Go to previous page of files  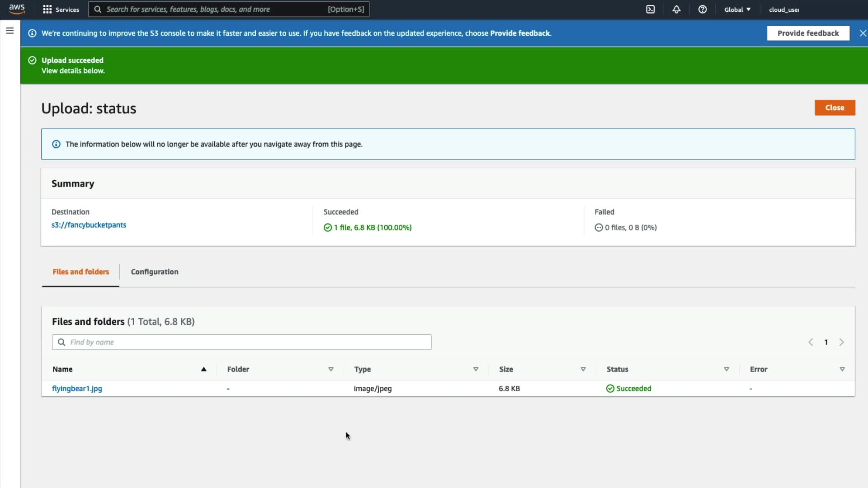pyautogui.click(x=811, y=342)
